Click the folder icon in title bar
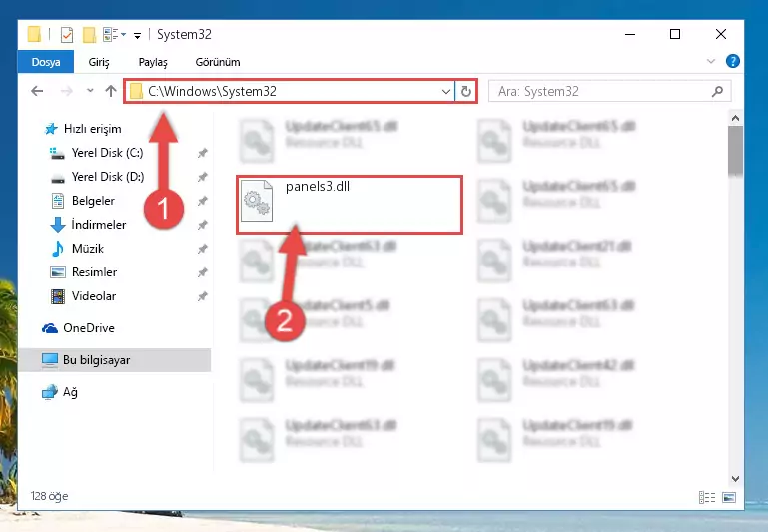This screenshot has width=768, height=532. point(34,34)
